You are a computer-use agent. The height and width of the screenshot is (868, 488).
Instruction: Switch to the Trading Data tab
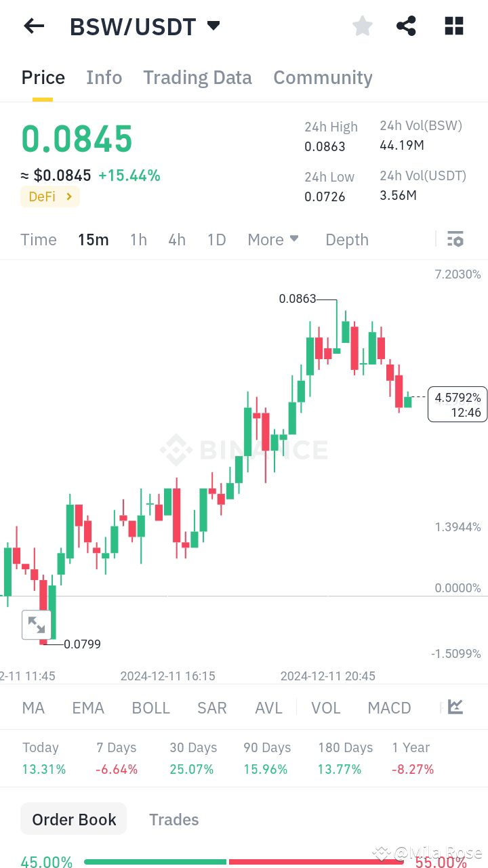pos(197,77)
